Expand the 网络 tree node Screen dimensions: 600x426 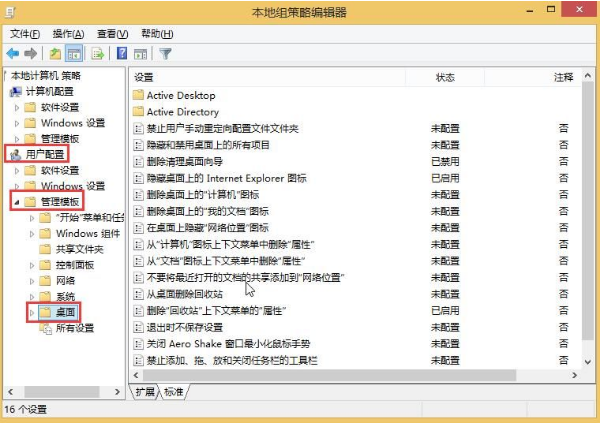[x=32, y=281]
